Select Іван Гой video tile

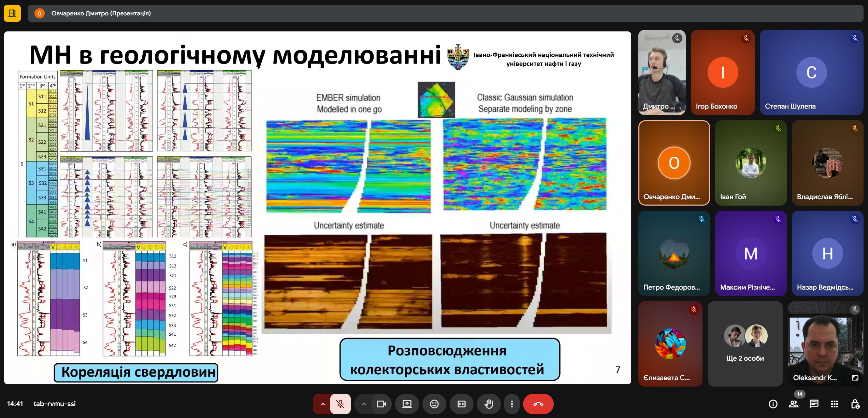coord(750,163)
